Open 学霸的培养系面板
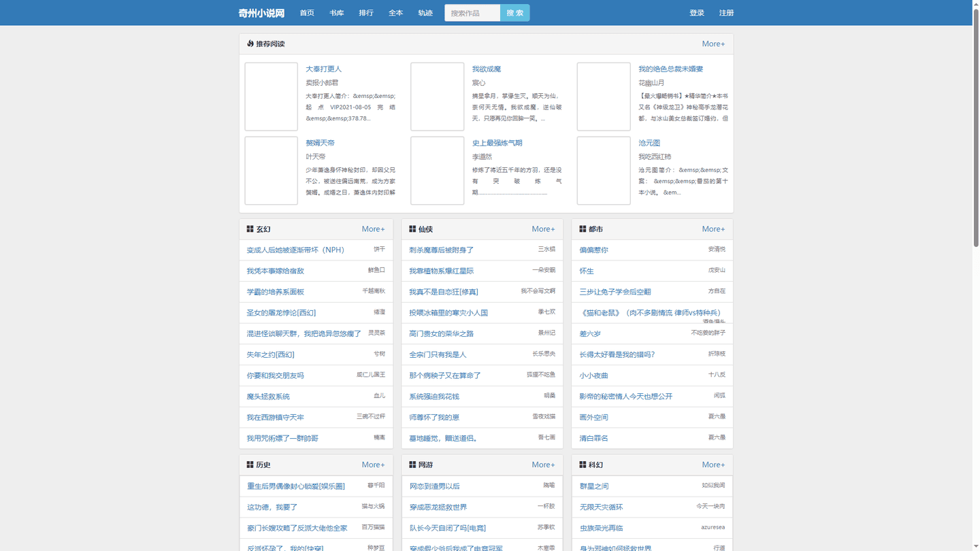This screenshot has width=980, height=551. coord(275,292)
